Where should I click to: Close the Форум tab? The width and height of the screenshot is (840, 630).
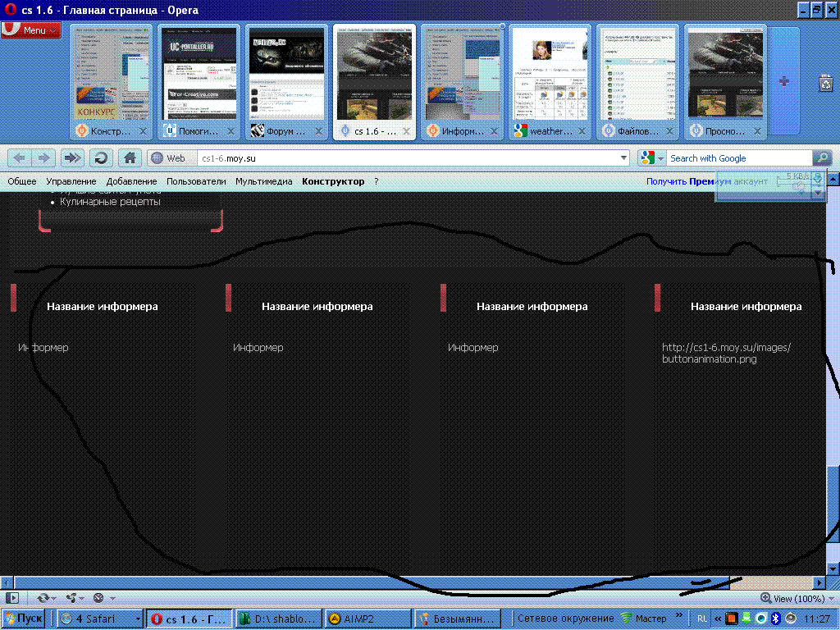click(319, 131)
